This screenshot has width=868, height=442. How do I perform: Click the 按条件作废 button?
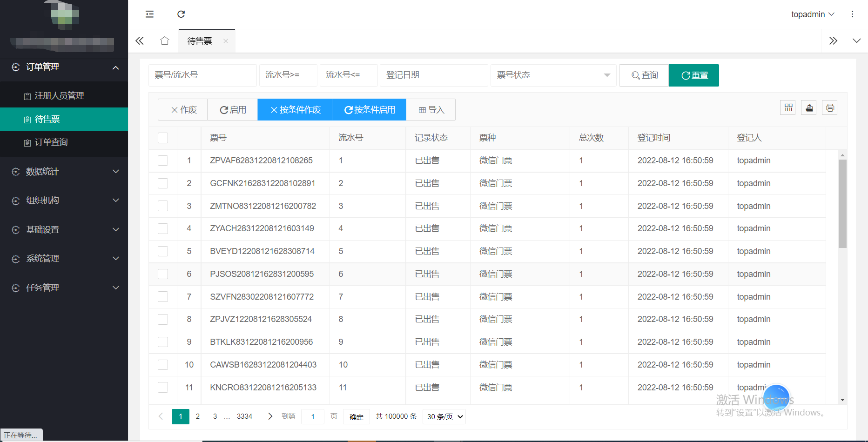point(295,109)
